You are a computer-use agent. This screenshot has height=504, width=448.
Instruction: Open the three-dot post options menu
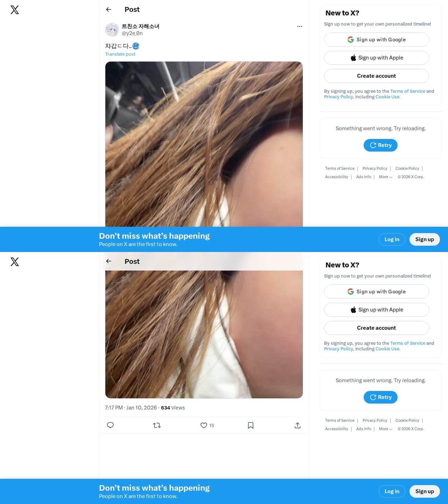(300, 26)
